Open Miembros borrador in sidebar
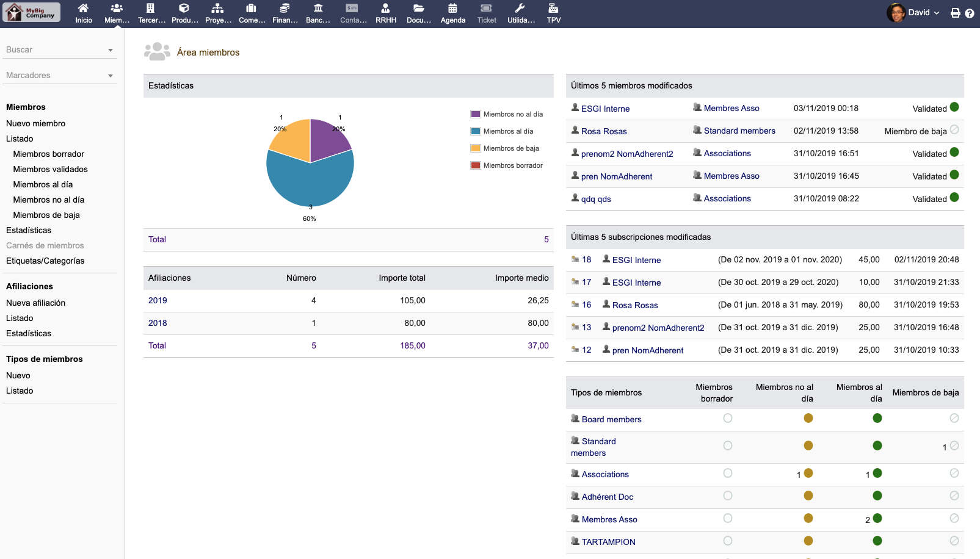 click(49, 154)
